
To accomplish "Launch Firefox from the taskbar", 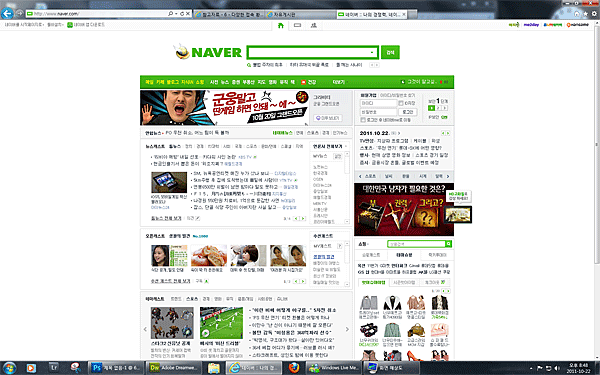I will (294, 368).
